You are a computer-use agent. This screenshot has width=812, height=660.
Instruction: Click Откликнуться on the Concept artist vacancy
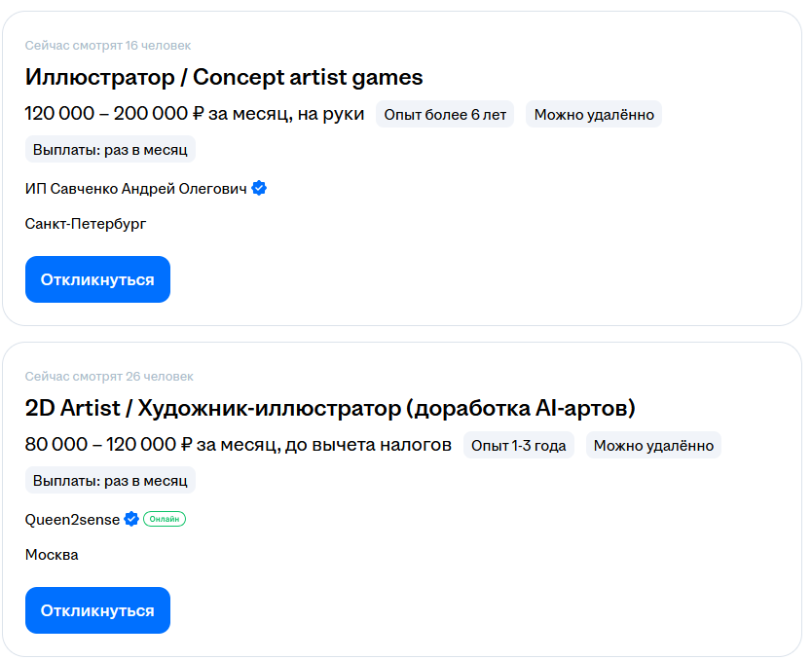coord(97,279)
